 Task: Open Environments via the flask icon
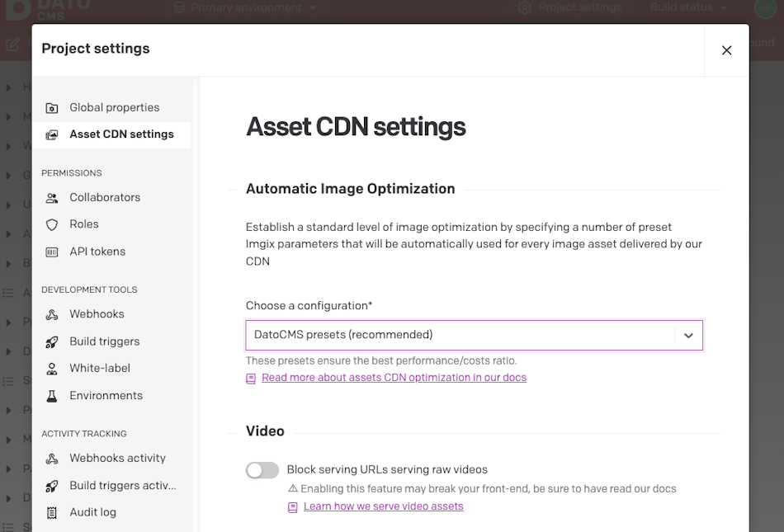click(51, 395)
